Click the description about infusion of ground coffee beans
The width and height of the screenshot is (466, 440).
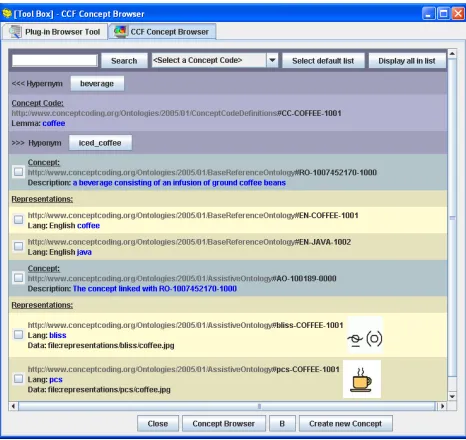[x=179, y=183]
